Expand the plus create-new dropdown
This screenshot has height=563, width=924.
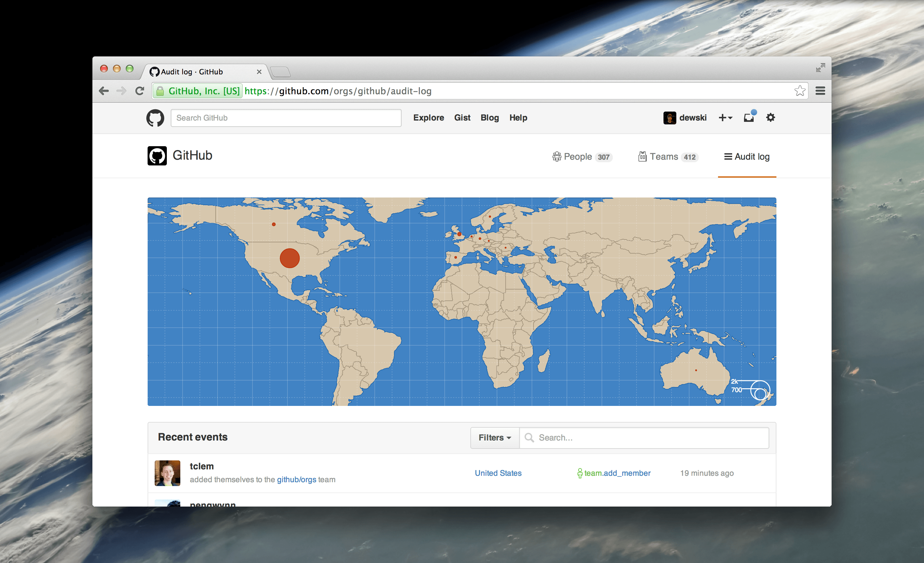click(725, 118)
